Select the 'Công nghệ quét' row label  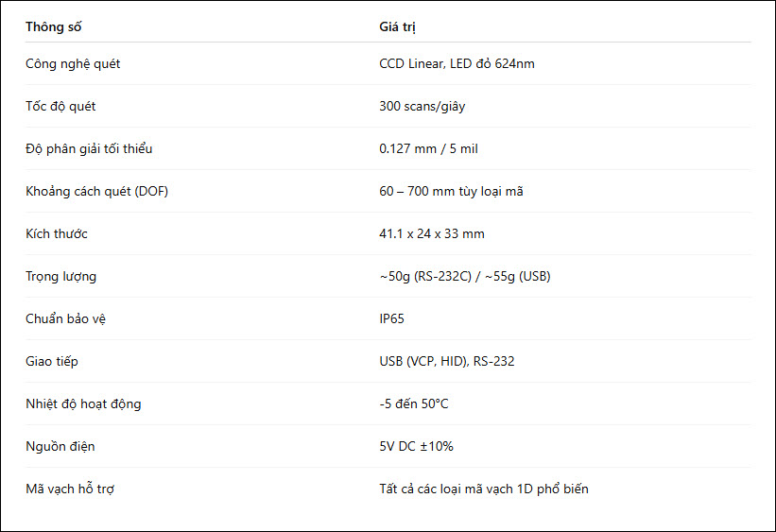click(73, 64)
